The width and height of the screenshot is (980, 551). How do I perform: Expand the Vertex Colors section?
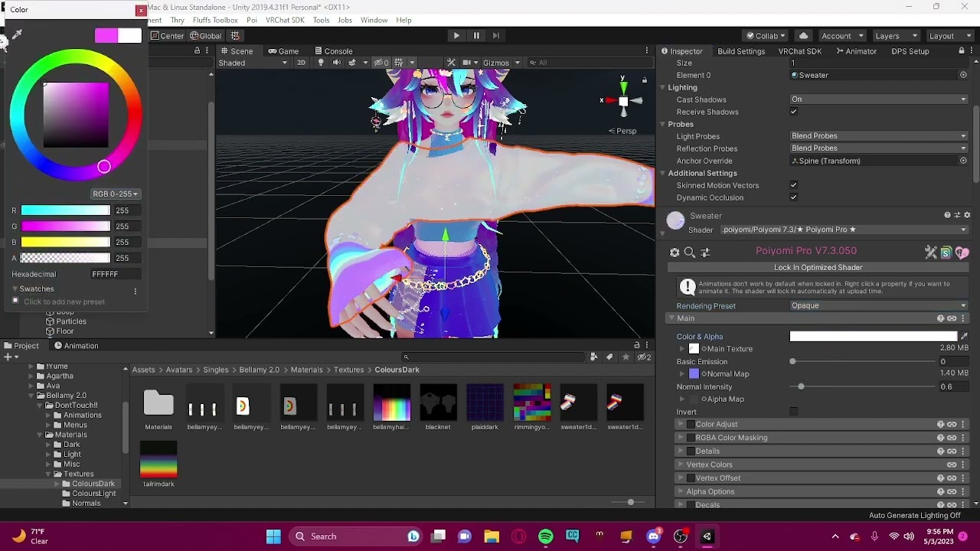(679, 465)
